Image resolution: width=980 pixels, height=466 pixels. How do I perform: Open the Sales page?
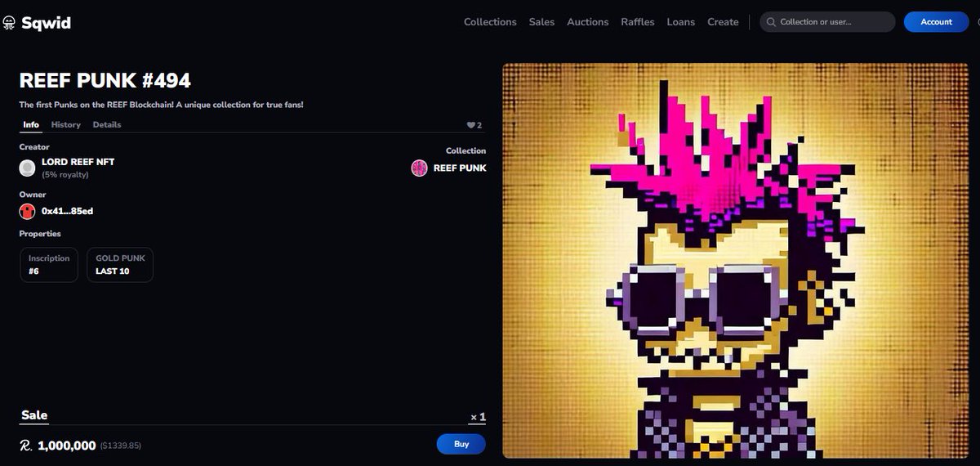click(541, 22)
